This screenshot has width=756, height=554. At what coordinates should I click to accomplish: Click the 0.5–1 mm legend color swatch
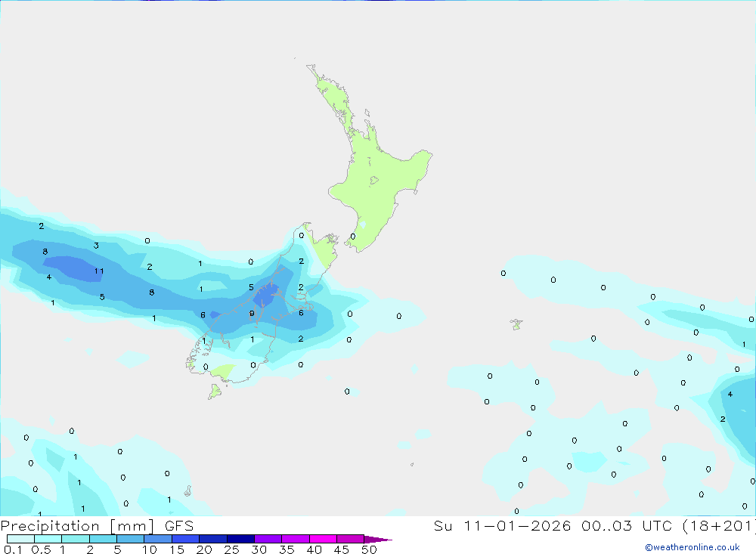[48, 539]
